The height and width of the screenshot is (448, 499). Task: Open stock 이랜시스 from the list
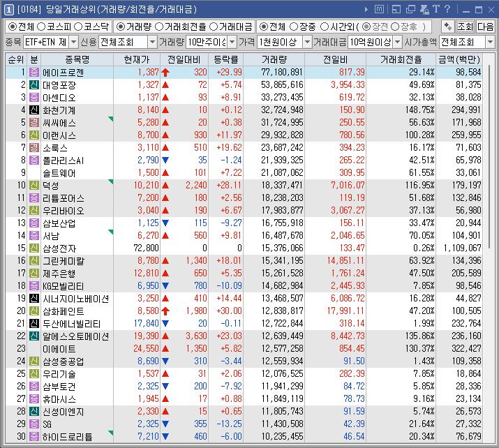(59, 135)
